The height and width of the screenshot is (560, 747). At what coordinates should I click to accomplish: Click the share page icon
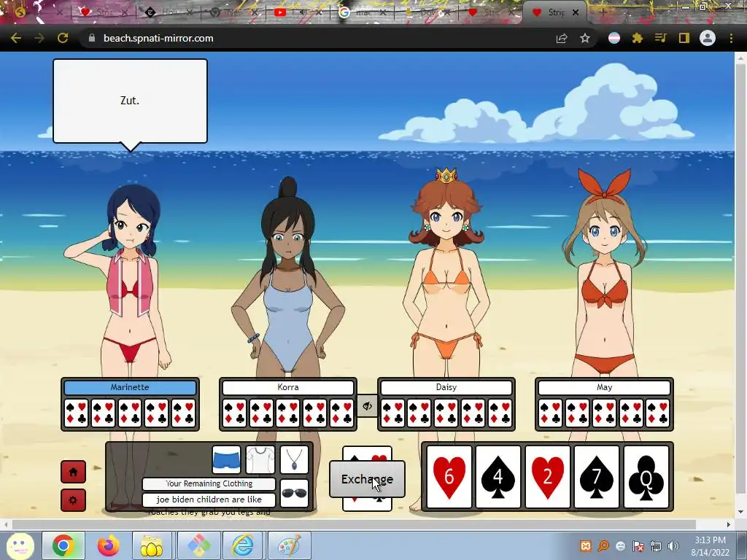pyautogui.click(x=562, y=38)
